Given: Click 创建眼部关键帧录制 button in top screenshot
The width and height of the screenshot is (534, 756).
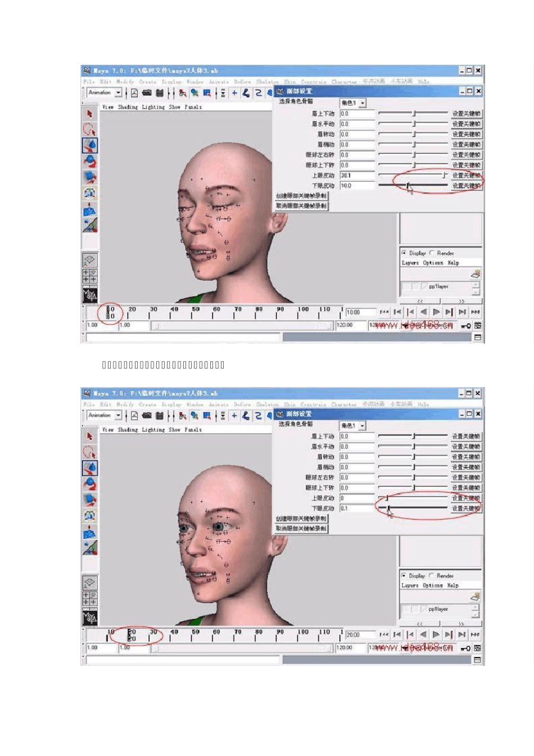Looking at the screenshot, I should point(301,196).
